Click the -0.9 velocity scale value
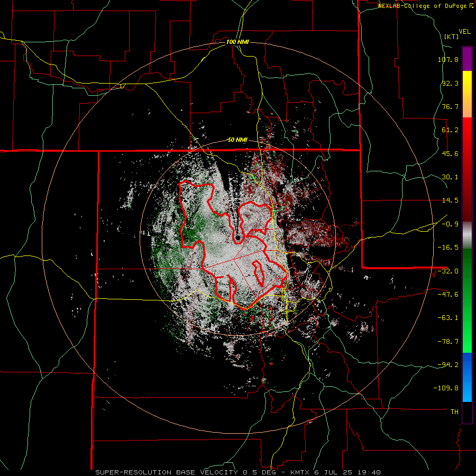 (450, 224)
